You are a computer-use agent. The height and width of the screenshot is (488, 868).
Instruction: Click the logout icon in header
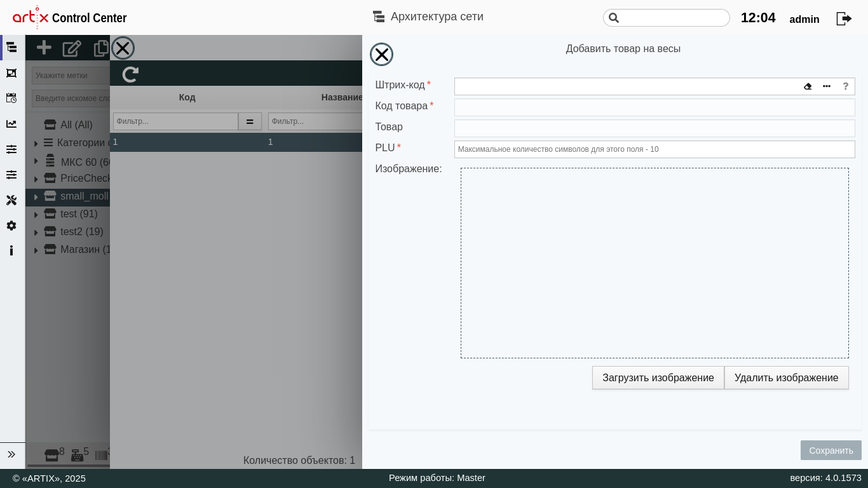coord(844,18)
